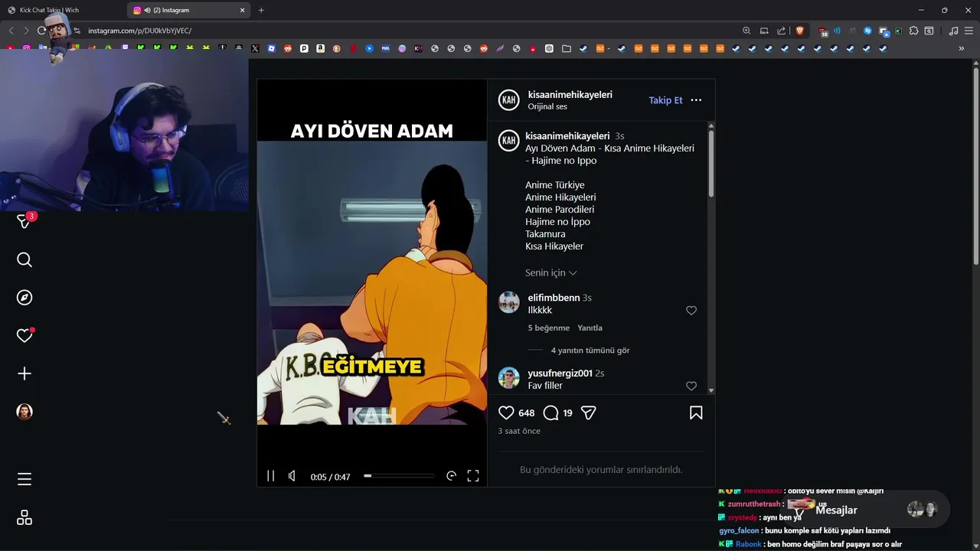Open media control music note icon
Screen dimensions: 980x551
pos(953,31)
